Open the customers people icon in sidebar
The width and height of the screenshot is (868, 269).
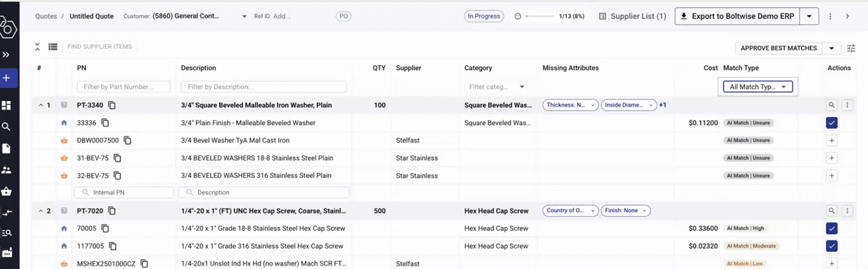coord(7,170)
